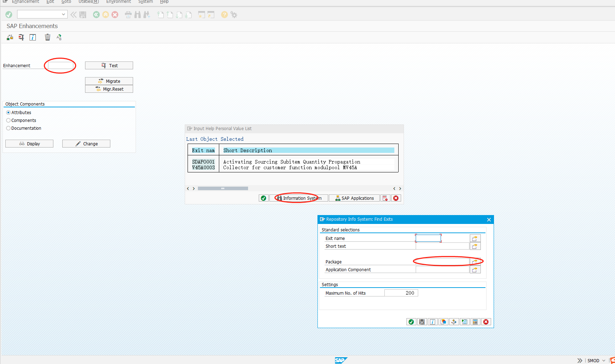Click the Application Component input field
Screen dimensions: 615x364
pyautogui.click(x=442, y=269)
